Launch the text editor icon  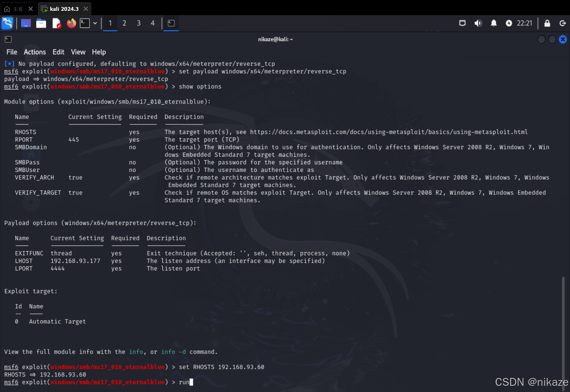coord(56,23)
